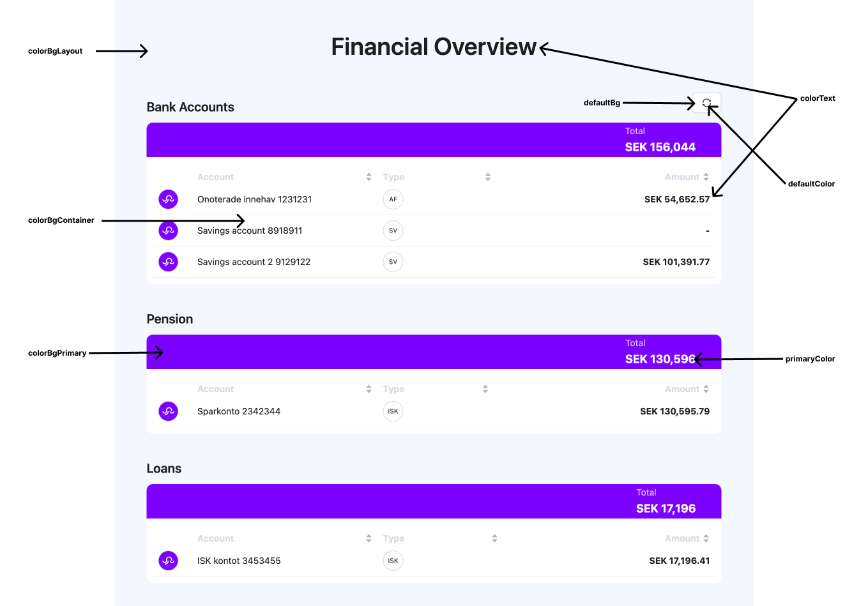Click the Loans total SEK 17,196
This screenshot has width=868, height=606.
pyautogui.click(x=666, y=508)
